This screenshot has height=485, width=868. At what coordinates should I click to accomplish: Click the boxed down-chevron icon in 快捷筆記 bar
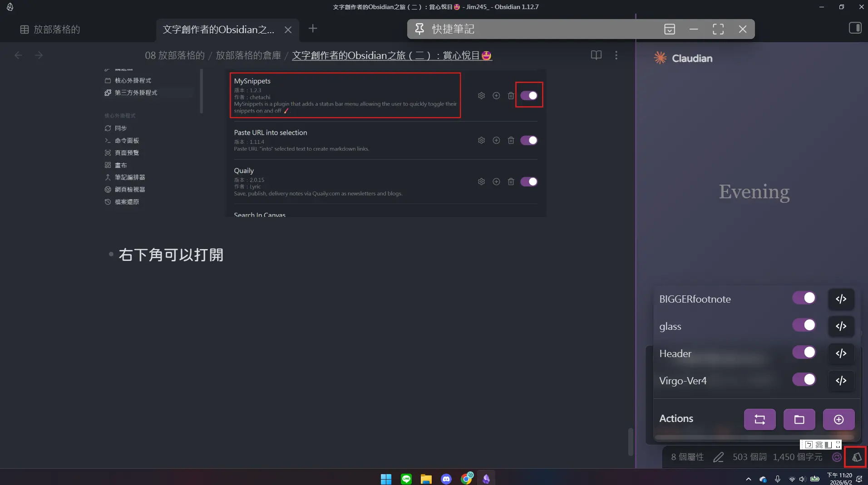pyautogui.click(x=670, y=29)
